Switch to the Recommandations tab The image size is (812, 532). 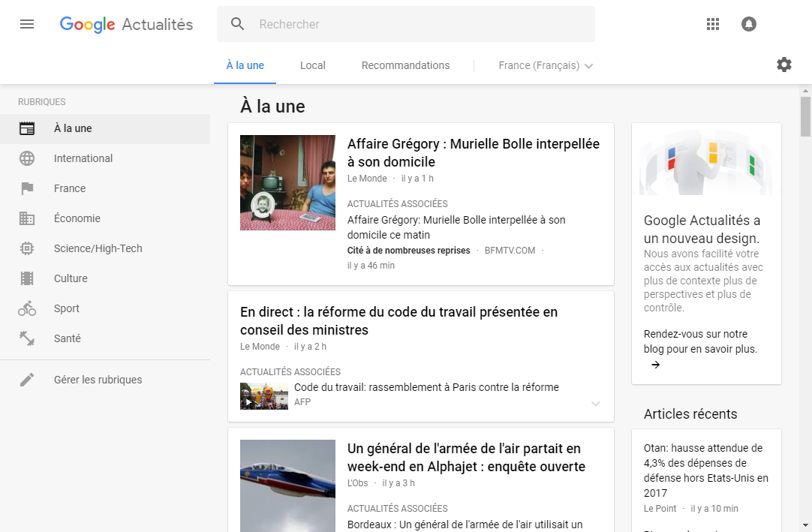point(405,65)
